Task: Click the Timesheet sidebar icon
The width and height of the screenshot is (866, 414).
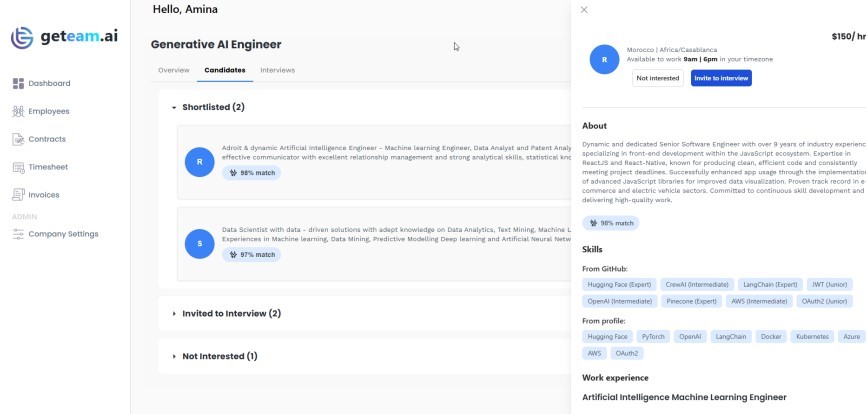Action: [x=18, y=167]
